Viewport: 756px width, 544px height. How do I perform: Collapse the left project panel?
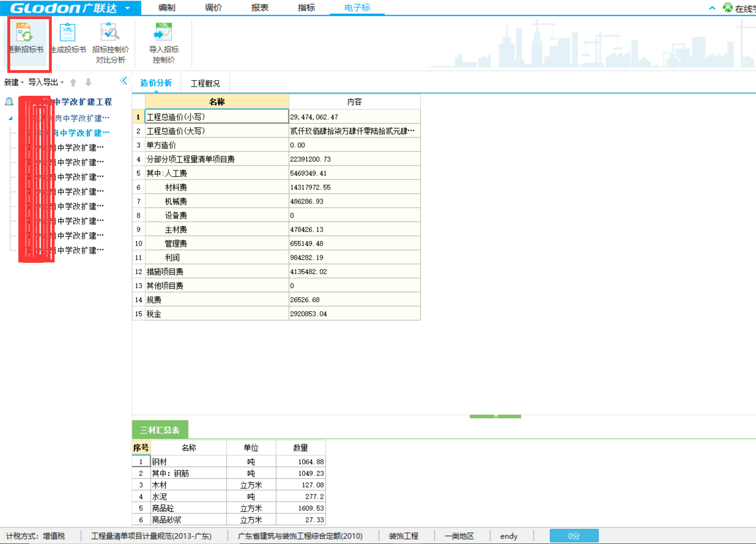[124, 81]
